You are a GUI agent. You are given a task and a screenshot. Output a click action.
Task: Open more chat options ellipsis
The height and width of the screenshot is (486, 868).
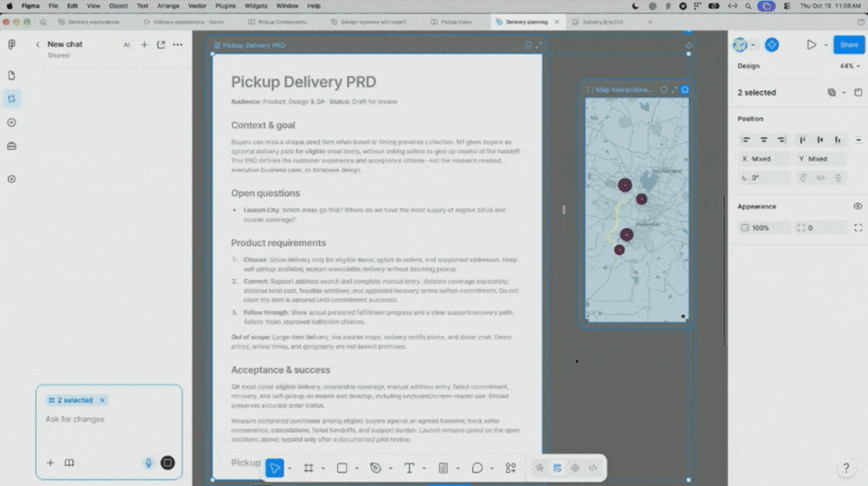click(178, 45)
